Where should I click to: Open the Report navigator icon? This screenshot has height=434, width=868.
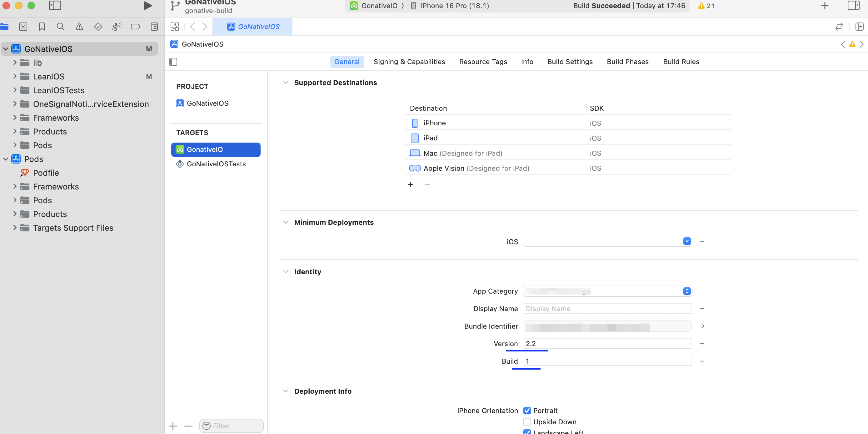pyautogui.click(x=154, y=27)
